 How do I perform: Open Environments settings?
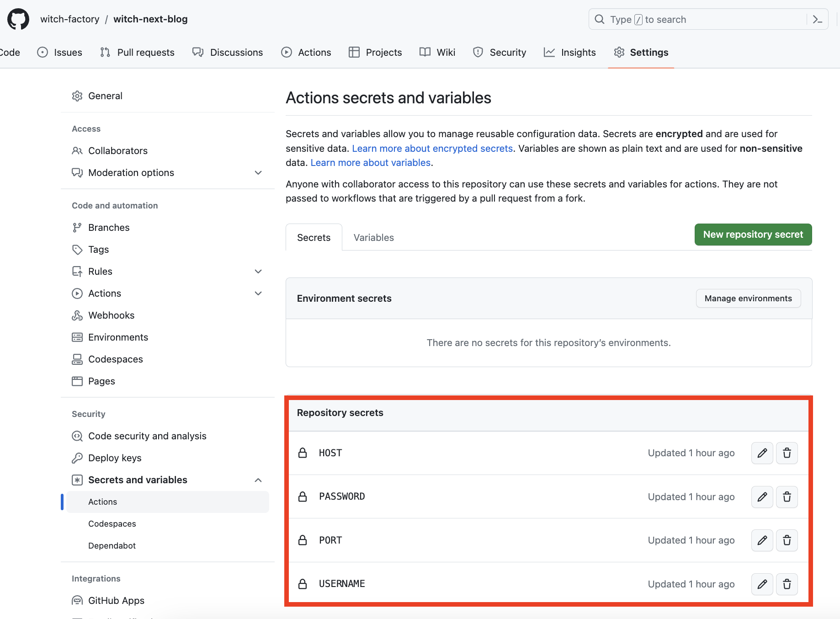(x=118, y=337)
